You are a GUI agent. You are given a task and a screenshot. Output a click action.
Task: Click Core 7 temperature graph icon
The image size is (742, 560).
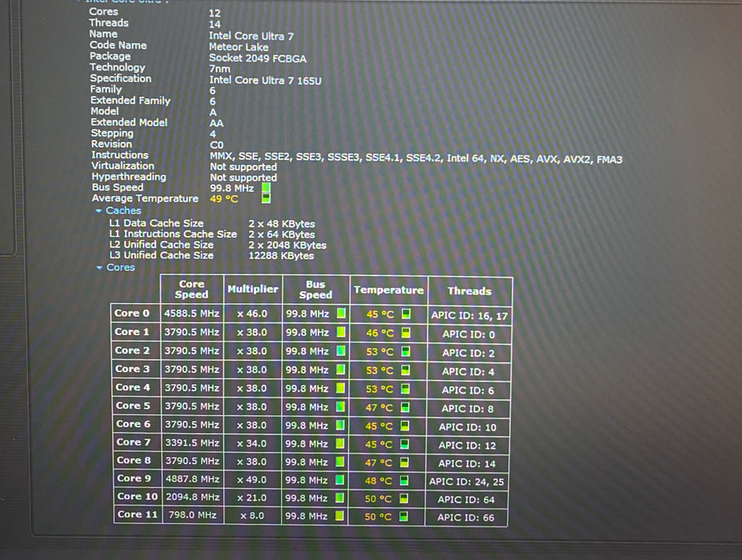[x=404, y=444]
